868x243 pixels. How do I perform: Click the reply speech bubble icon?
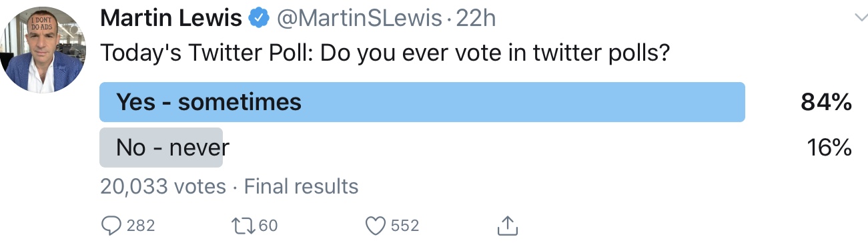point(111,226)
